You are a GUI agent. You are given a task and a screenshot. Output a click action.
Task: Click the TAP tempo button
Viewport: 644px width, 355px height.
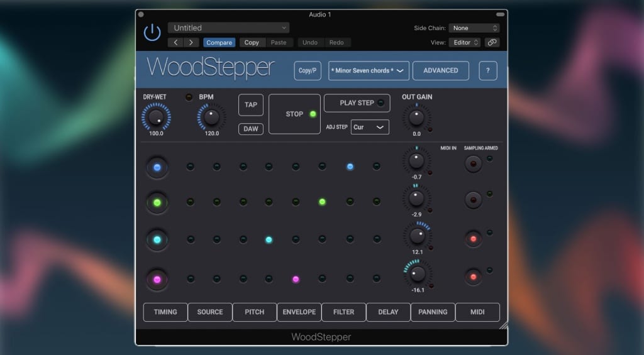coord(250,105)
